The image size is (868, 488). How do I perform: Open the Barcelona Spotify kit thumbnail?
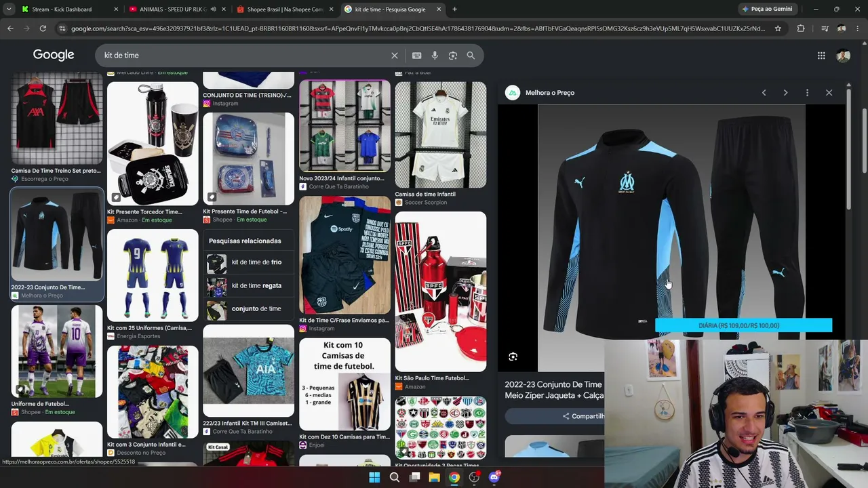344,256
